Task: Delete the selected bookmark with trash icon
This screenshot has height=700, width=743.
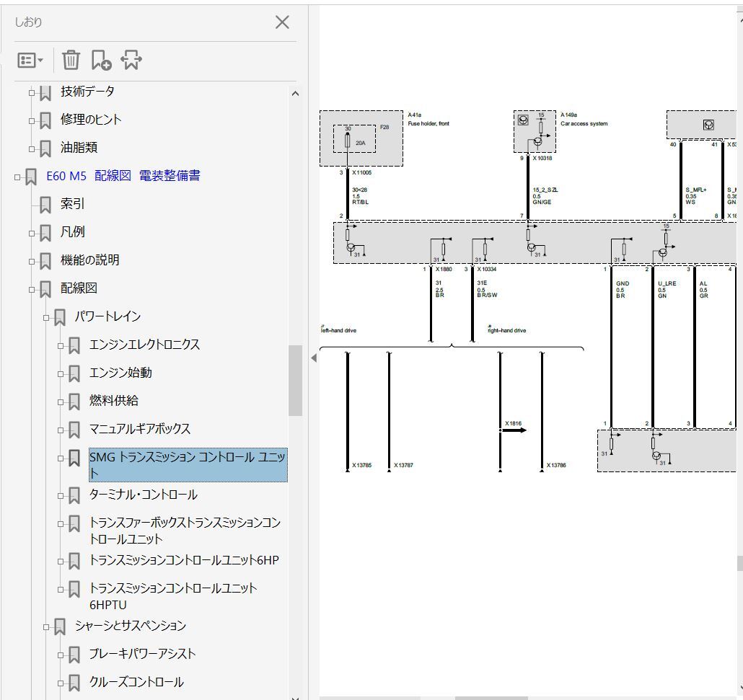Action: 71,60
